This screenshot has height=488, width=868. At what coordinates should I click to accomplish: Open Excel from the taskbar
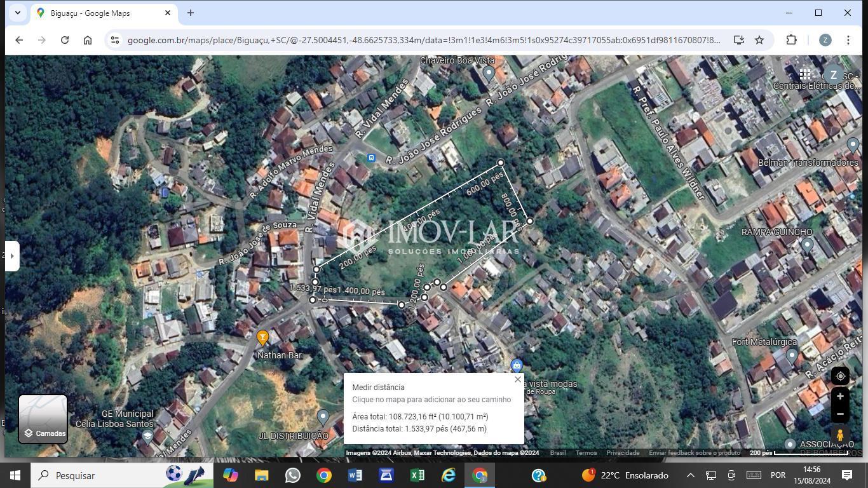click(x=417, y=475)
